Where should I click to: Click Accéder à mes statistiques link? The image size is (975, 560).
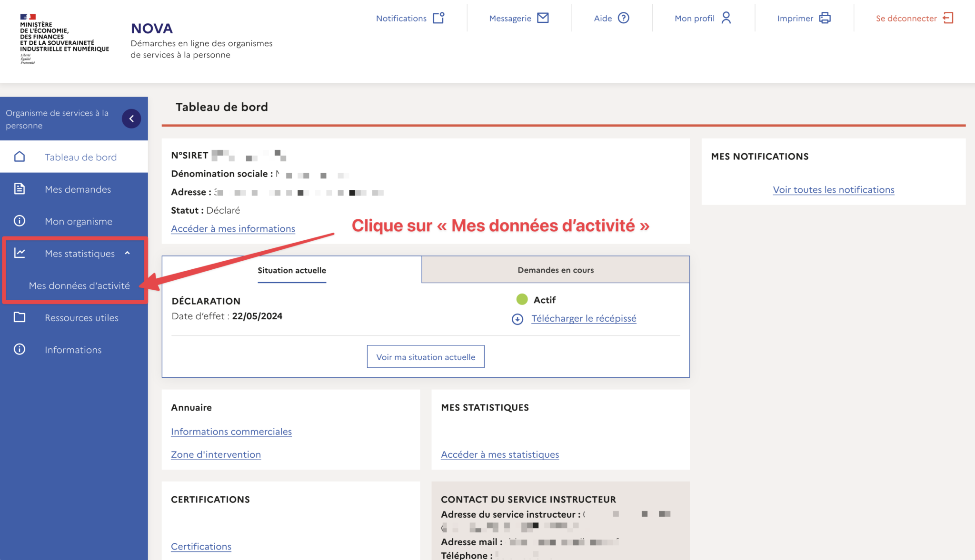[x=500, y=454]
